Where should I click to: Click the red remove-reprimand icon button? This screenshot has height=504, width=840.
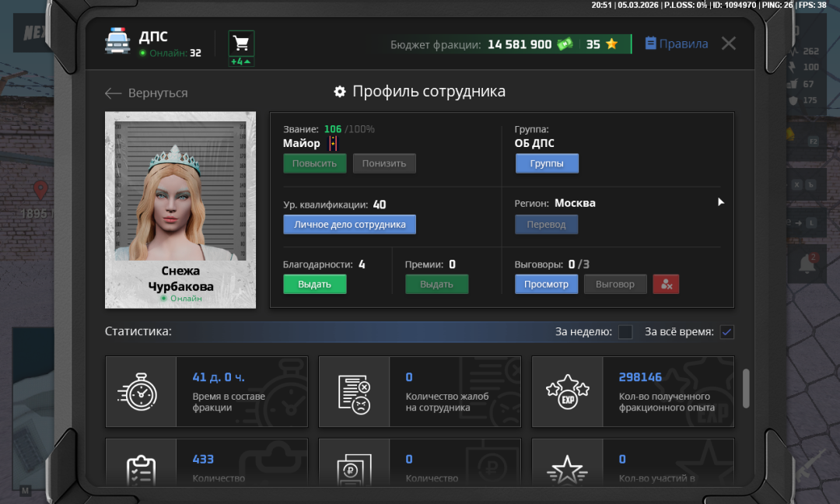(x=666, y=284)
